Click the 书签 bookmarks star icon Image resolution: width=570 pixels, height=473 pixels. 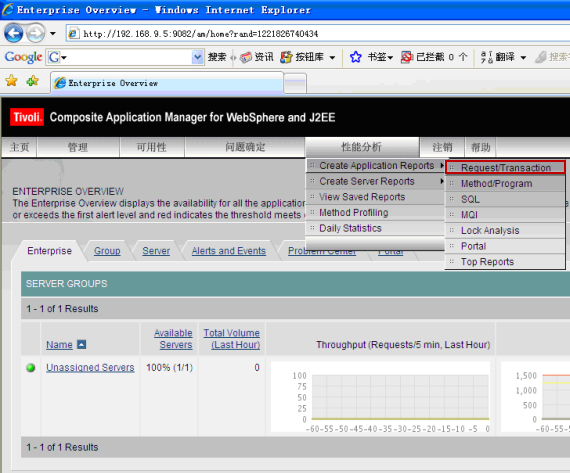356,57
